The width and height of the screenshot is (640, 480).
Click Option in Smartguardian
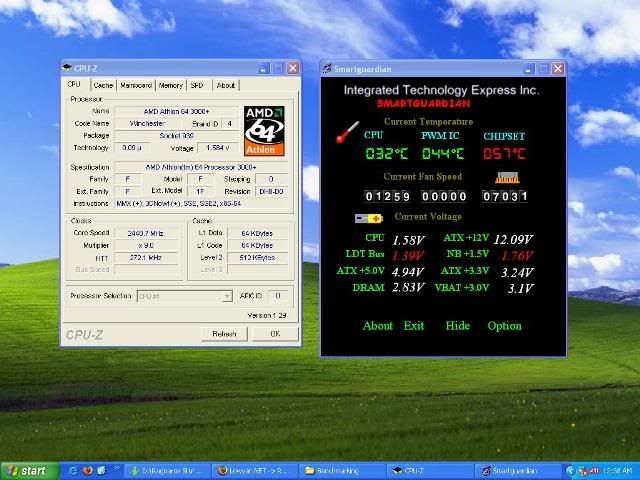[504, 326]
